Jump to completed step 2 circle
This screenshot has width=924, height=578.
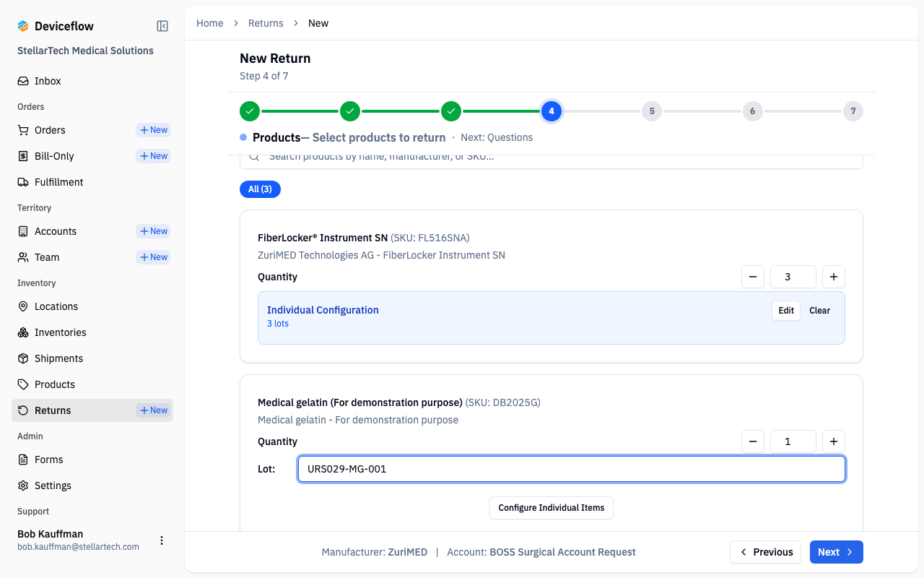350,111
